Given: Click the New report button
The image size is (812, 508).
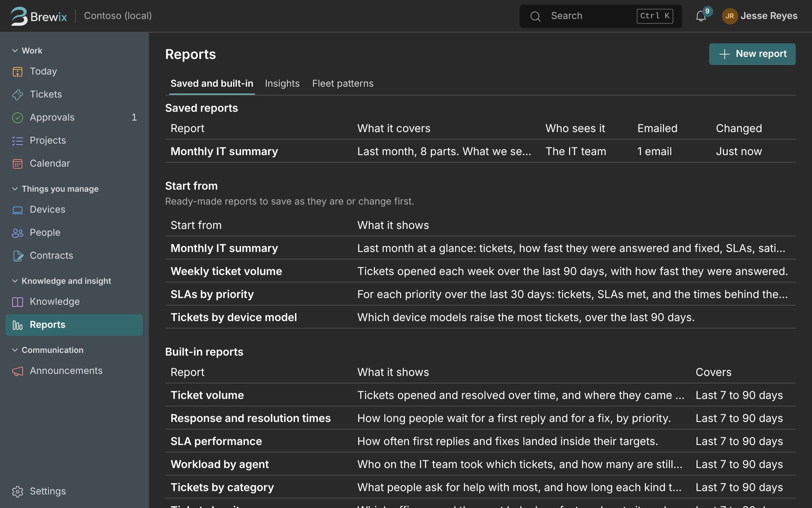Looking at the screenshot, I should click(x=752, y=54).
